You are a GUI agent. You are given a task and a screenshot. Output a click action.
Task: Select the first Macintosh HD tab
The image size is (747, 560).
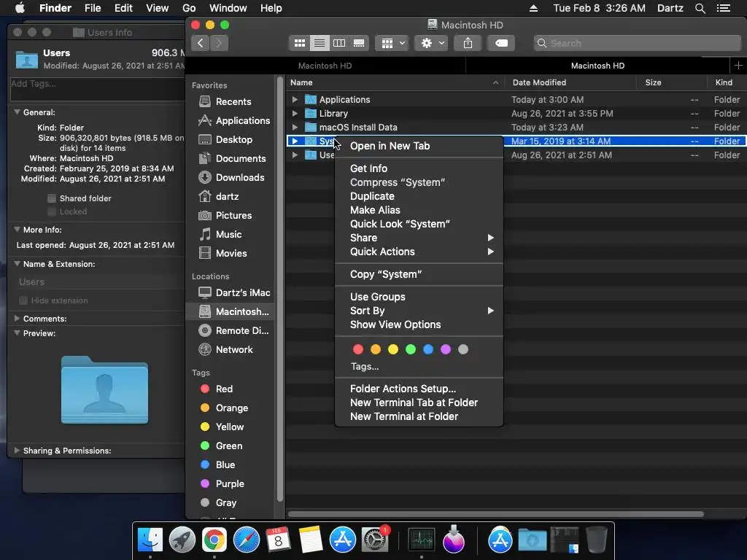[325, 66]
